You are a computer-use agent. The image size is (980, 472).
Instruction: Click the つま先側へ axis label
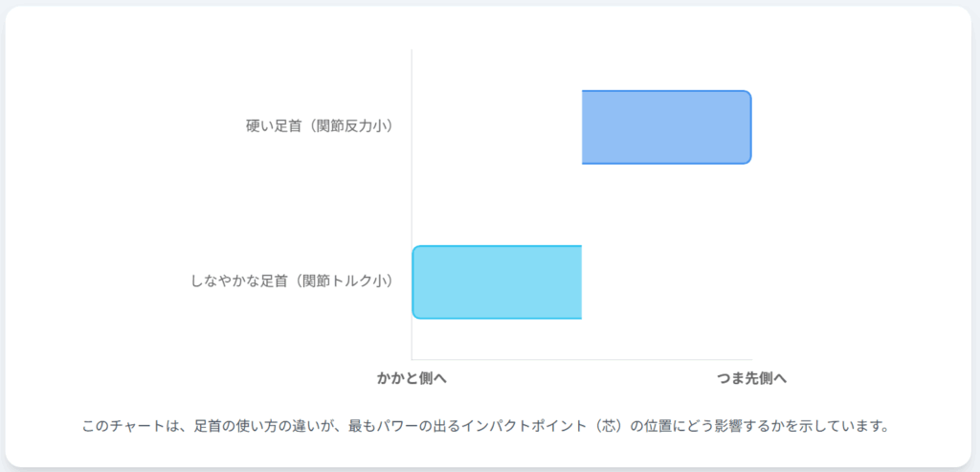pyautogui.click(x=752, y=378)
